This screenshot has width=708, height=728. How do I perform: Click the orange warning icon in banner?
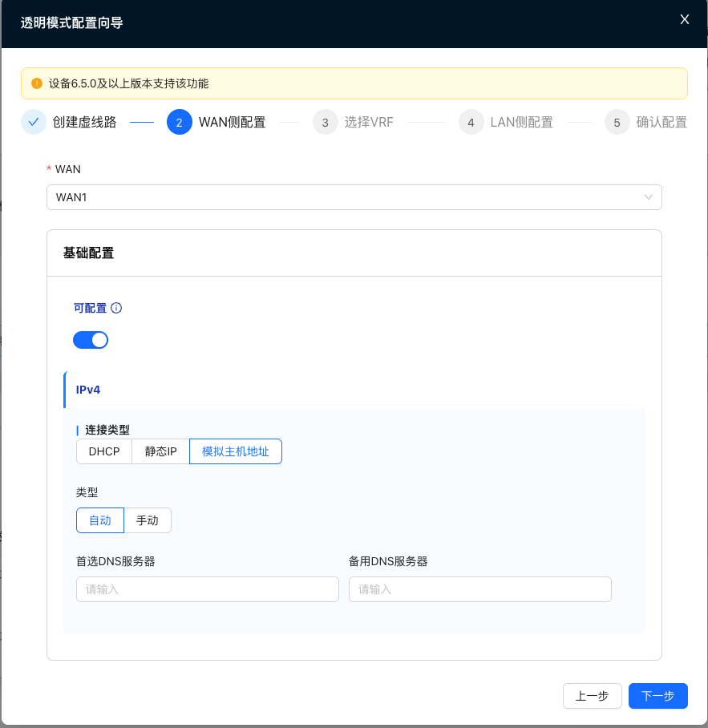pos(36,83)
